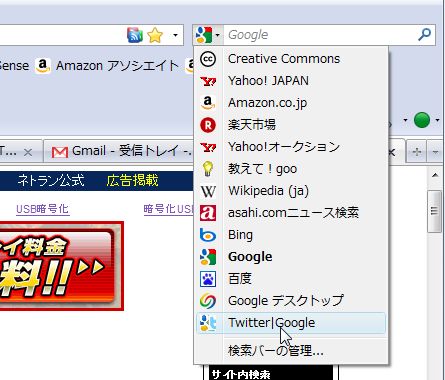This screenshot has width=445, height=380.
Task: Select 楽天市場 search engine
Action: click(291, 125)
